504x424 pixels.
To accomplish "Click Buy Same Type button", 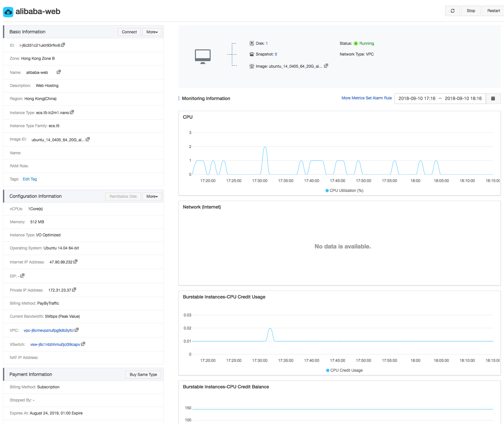I will [x=143, y=375].
